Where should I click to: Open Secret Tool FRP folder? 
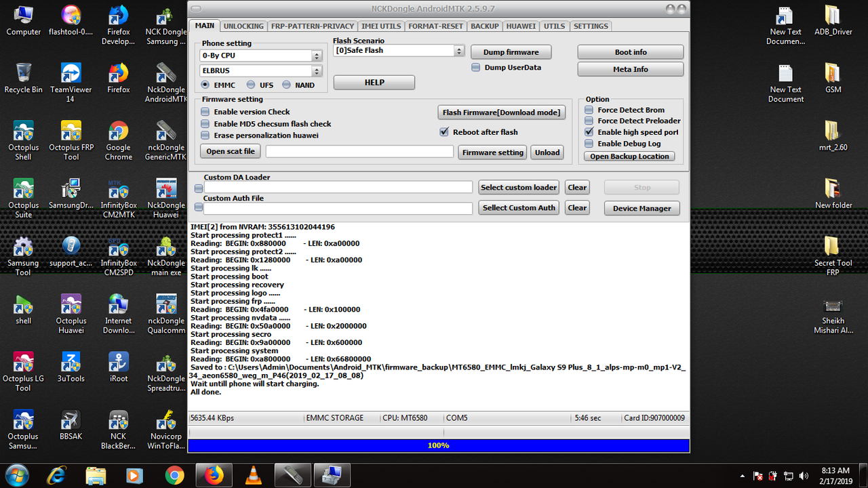[x=833, y=256]
